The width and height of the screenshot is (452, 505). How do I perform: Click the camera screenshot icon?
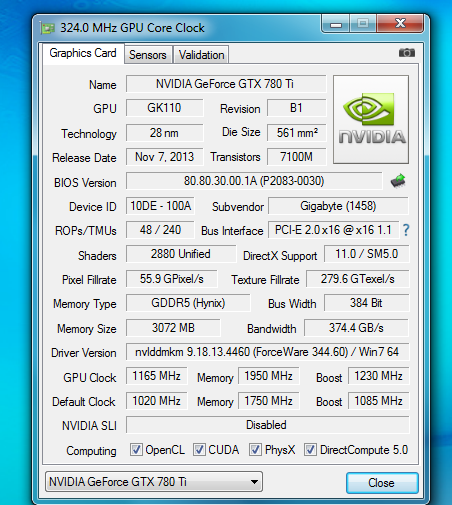coord(406,53)
